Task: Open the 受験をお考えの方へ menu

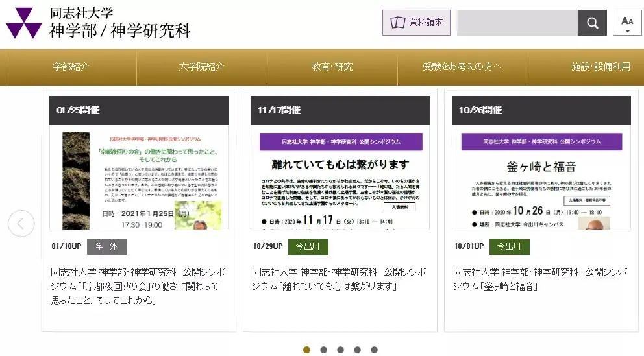Action: click(462, 67)
